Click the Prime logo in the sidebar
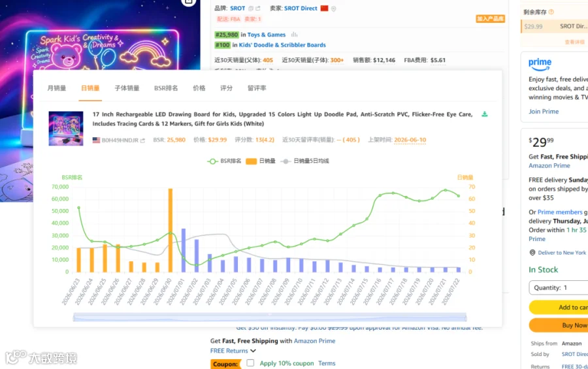588x369 pixels. click(540, 64)
